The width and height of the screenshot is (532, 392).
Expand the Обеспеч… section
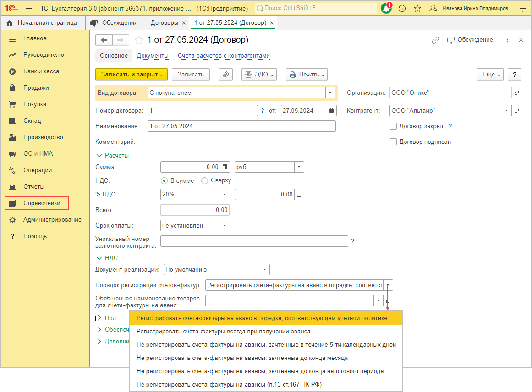[113, 330]
